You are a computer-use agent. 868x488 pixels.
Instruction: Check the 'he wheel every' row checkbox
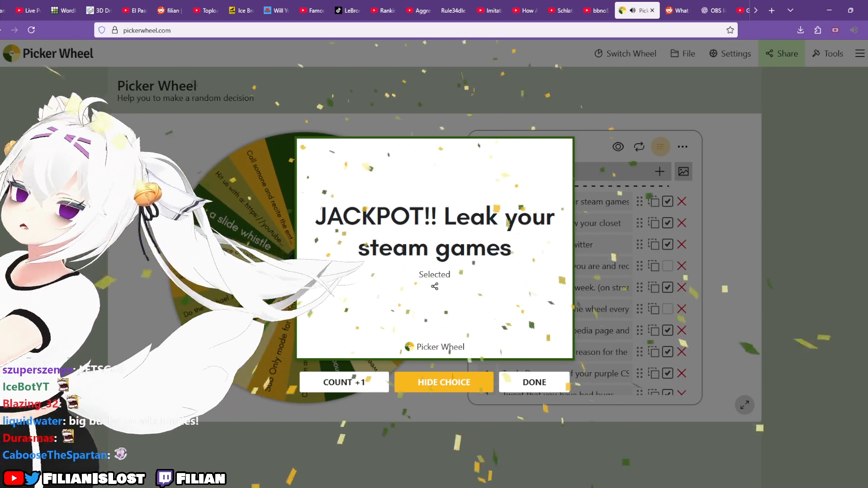point(668,309)
